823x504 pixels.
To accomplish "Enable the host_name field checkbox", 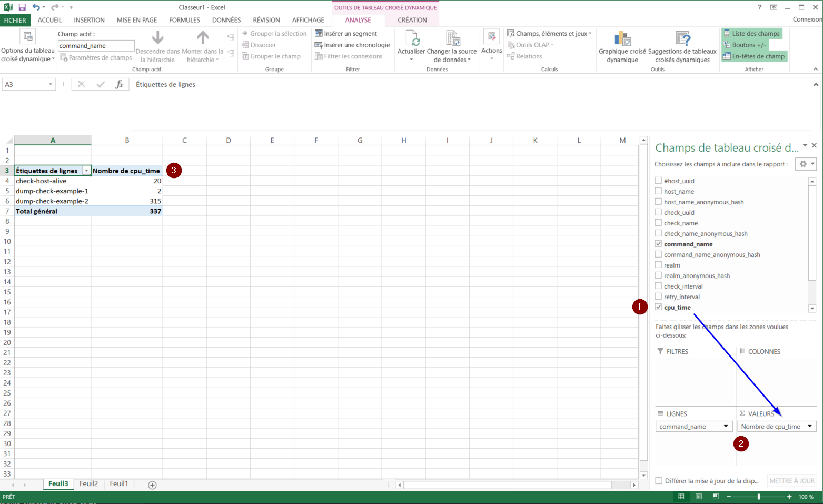I will [658, 191].
